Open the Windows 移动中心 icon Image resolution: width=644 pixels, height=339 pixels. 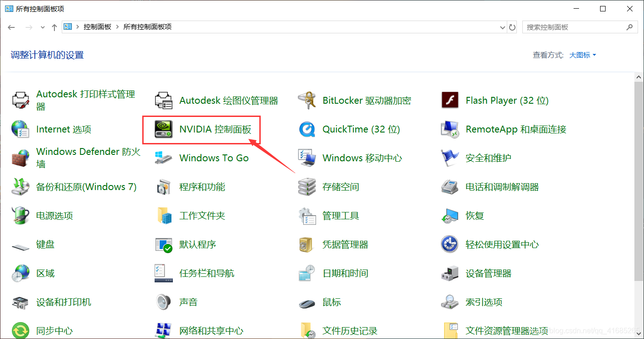[306, 158]
